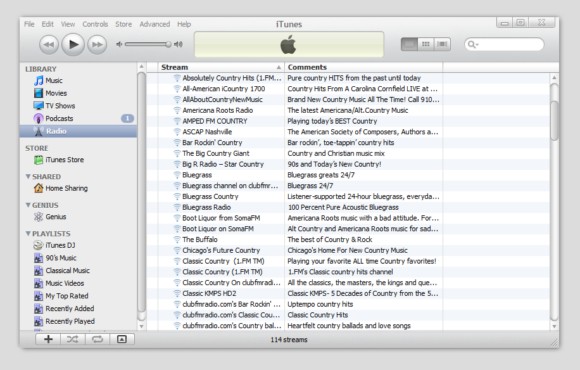This screenshot has height=370, width=580.
Task: Open the File menu
Action: pos(29,24)
